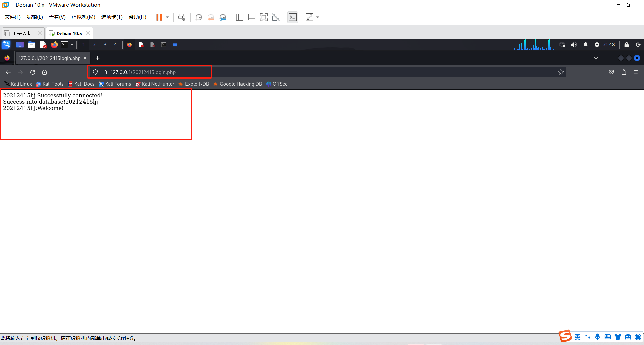Open the 选项卡(T) menu

pyautogui.click(x=112, y=17)
